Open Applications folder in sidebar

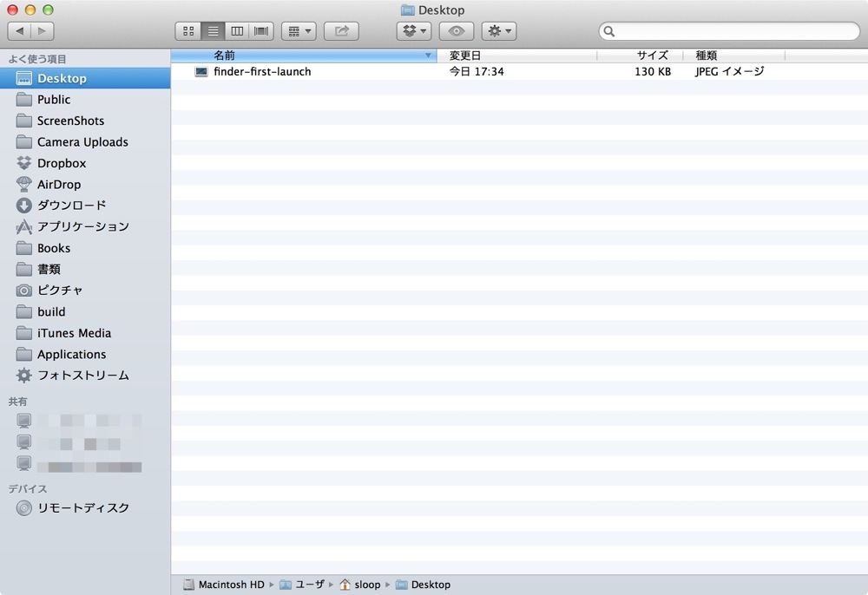coord(85,355)
